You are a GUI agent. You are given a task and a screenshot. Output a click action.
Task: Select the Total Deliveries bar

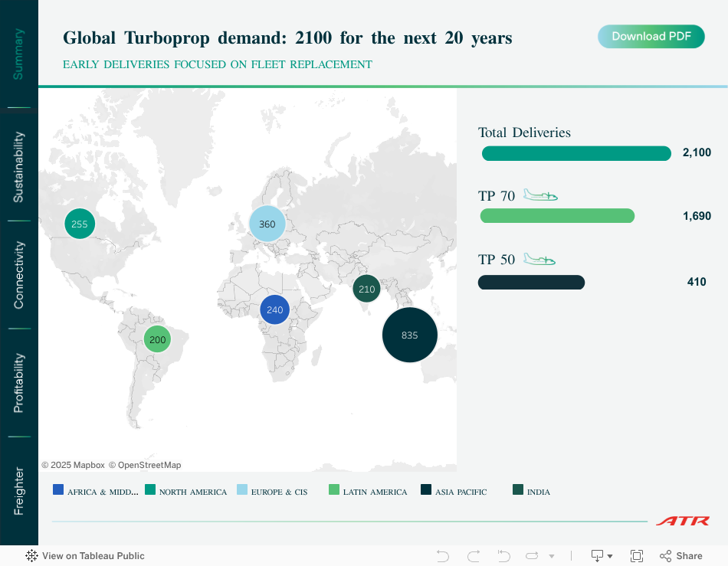tap(576, 153)
